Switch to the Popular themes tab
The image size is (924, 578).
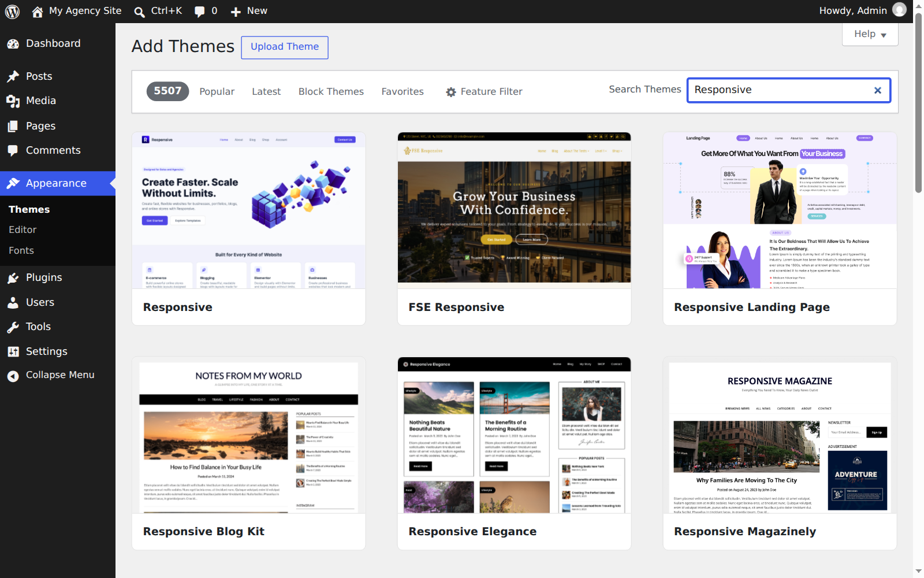click(x=217, y=91)
